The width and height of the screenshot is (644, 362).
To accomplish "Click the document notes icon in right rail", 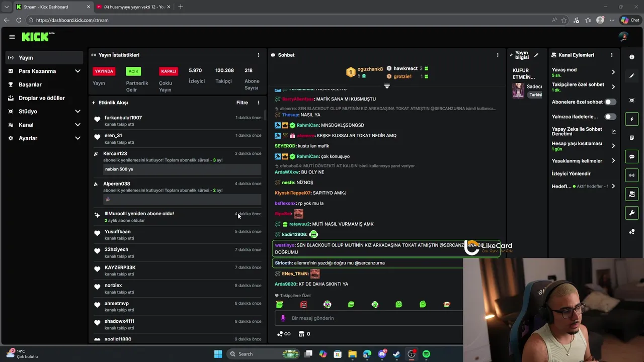I will (632, 138).
